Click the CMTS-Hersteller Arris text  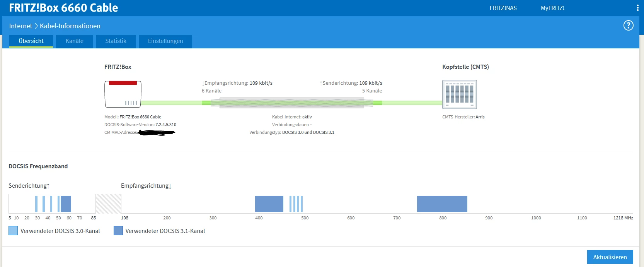click(x=463, y=117)
